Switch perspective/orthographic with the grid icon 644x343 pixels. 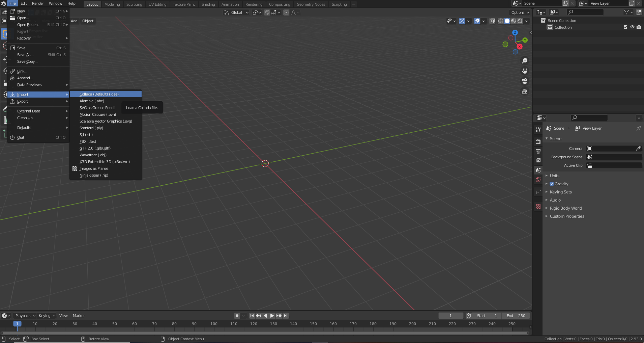coord(525,91)
